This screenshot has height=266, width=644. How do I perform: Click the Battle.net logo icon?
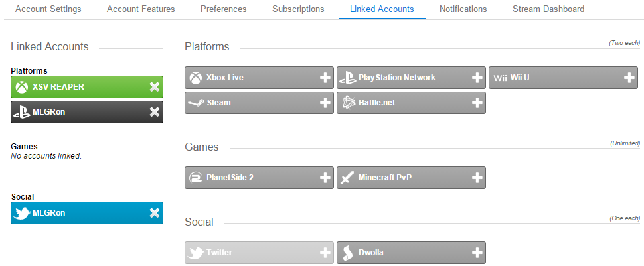click(x=349, y=103)
